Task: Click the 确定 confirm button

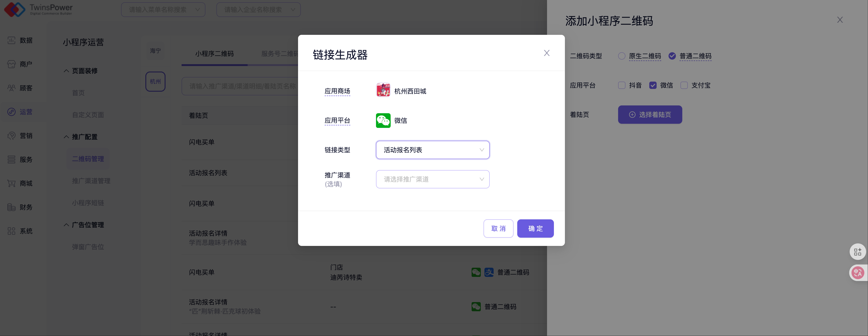Action: click(535, 229)
